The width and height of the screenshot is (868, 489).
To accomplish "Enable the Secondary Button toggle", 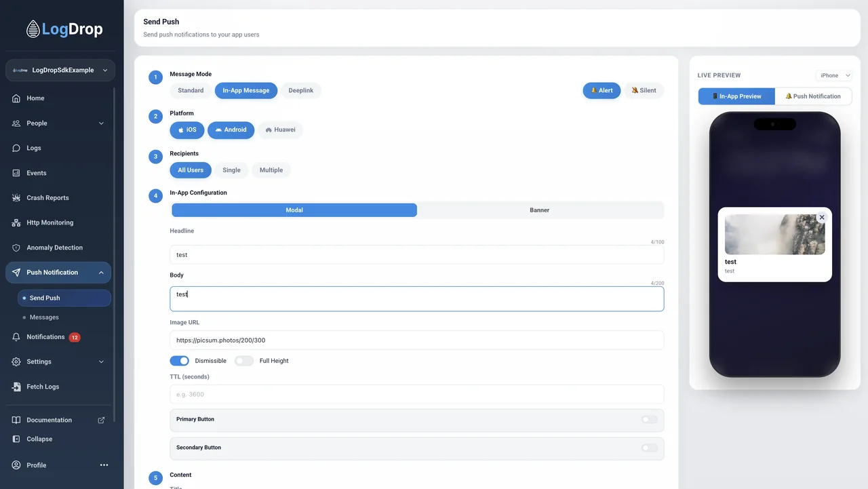I will coord(649,448).
